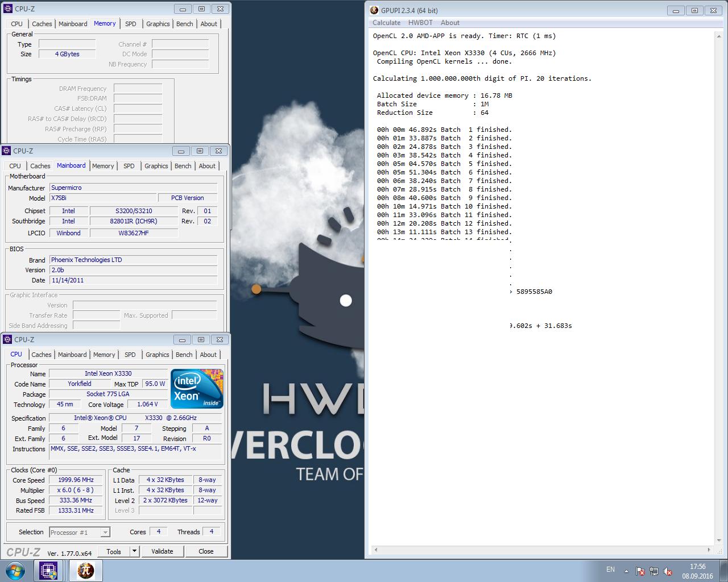Click the EN language indicator in tray
This screenshot has width=728, height=582.
pyautogui.click(x=610, y=569)
